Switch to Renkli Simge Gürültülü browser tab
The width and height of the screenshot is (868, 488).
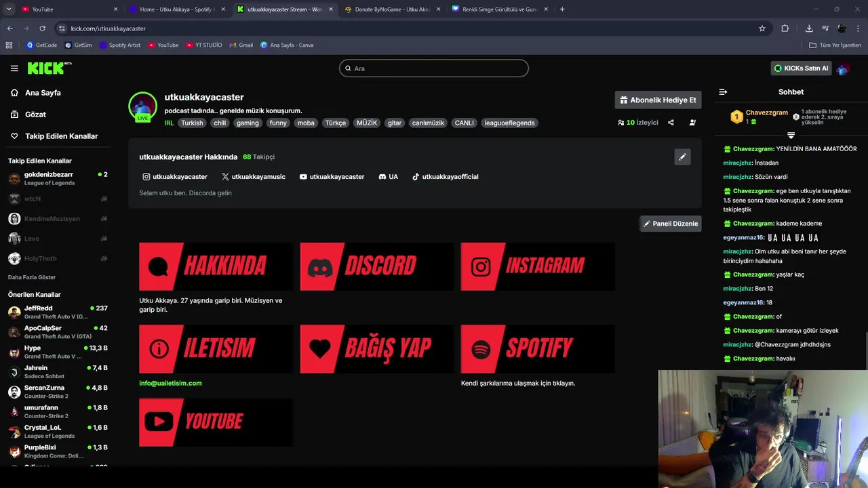click(x=500, y=9)
